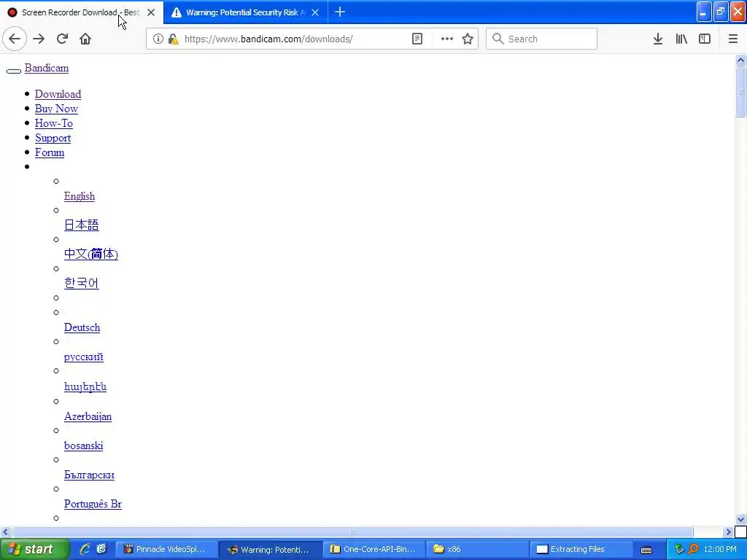Open the Buy Now link

[x=56, y=109]
